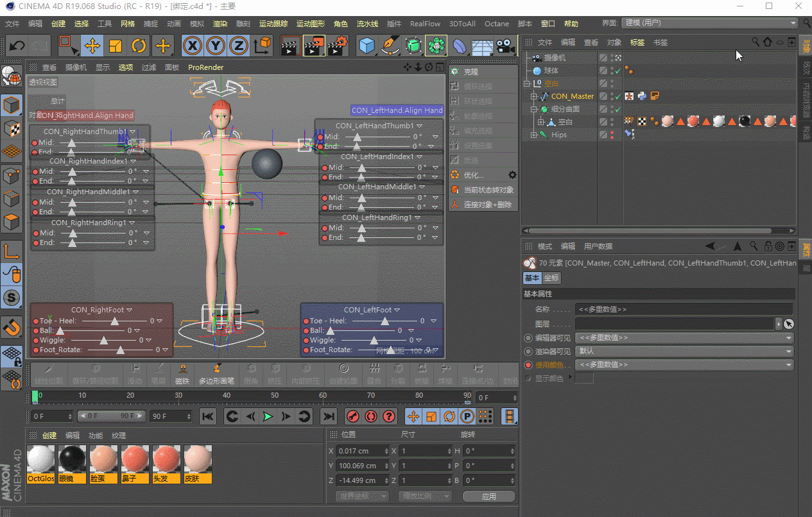Click the Enable Snap magnet icon
The width and height of the screenshot is (812, 517).
[12, 328]
